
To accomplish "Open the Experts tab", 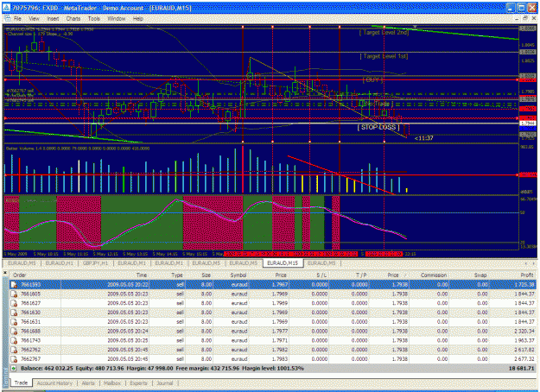I will 138,383.
